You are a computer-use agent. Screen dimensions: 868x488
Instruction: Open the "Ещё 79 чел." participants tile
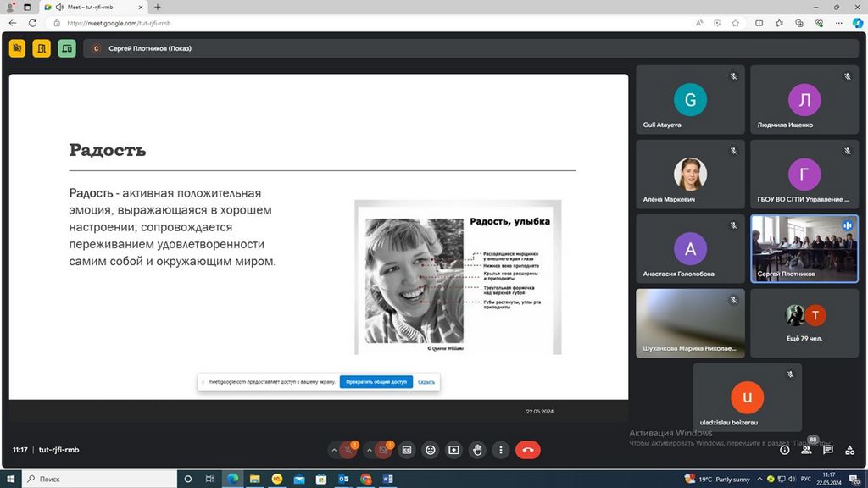(x=804, y=323)
